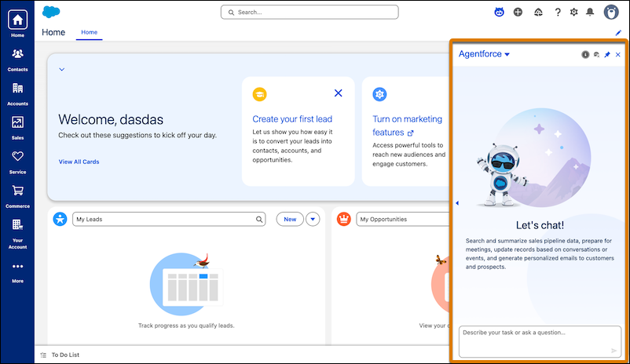Edit the Home page with the pencil icon
Image resolution: width=630 pixels, height=364 pixels.
618,33
